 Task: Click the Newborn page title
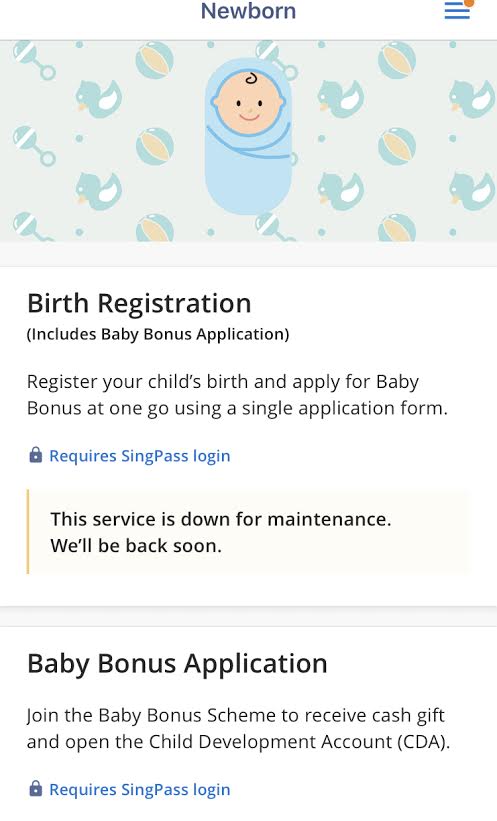248,11
